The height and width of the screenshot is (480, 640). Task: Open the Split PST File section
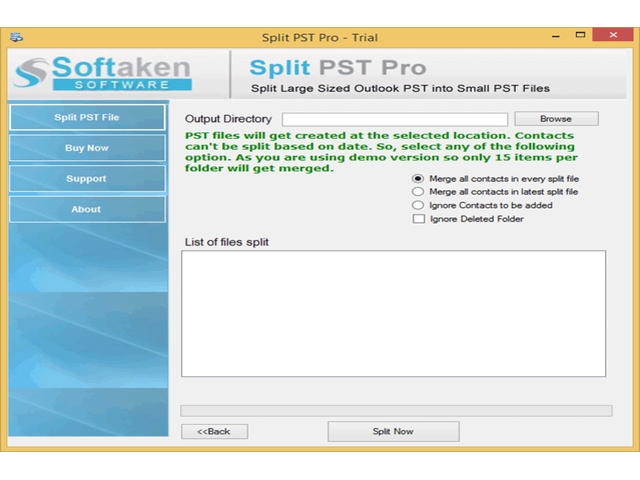tap(87, 117)
